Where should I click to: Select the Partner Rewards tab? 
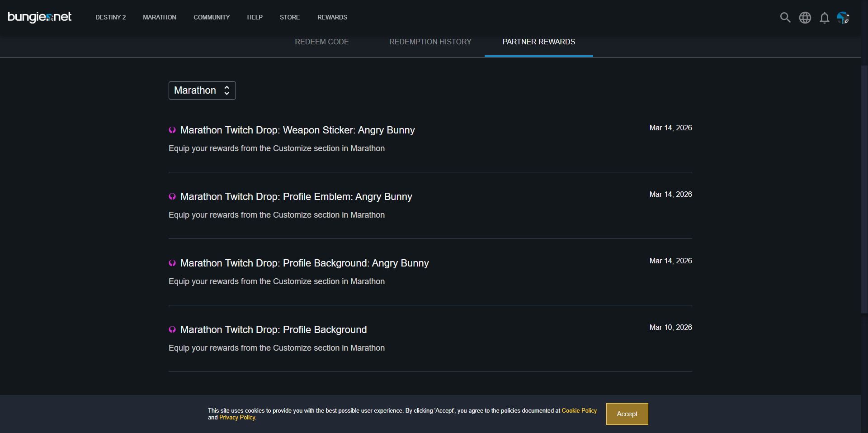click(x=538, y=42)
